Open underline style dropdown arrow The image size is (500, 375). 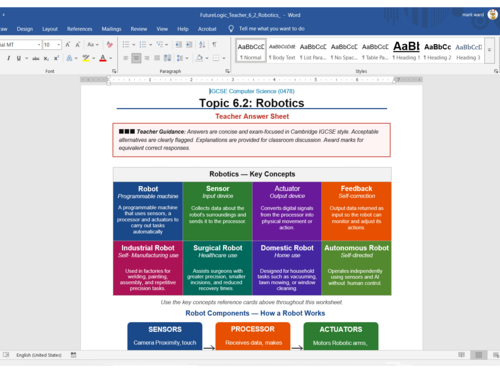click(26, 58)
